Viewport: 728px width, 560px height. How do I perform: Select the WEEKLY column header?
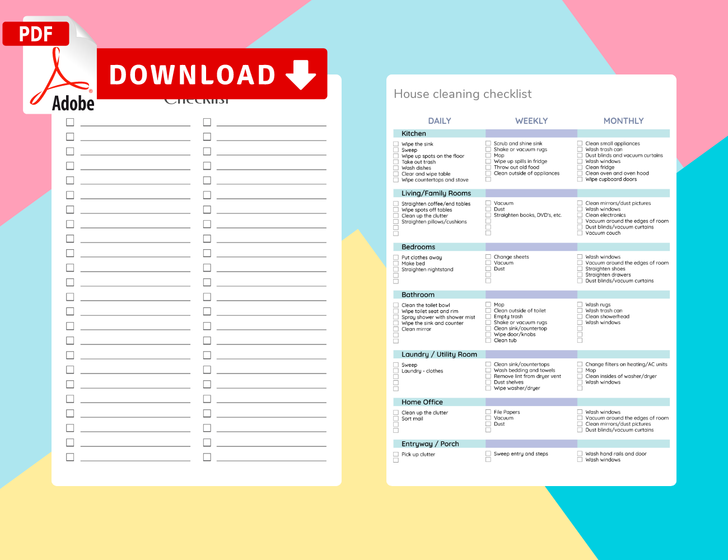pos(531,121)
